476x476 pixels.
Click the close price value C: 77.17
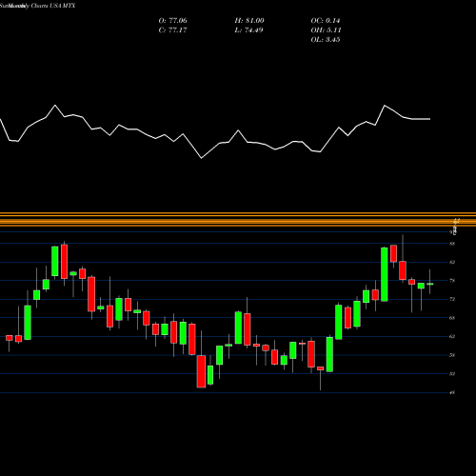click(x=172, y=30)
